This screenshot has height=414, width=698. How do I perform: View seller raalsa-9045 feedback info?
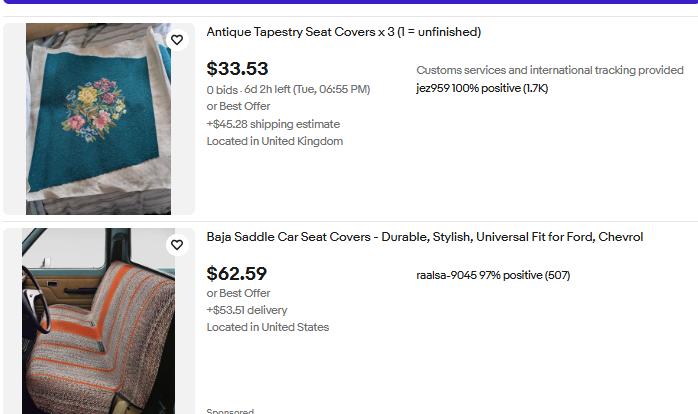pos(493,275)
